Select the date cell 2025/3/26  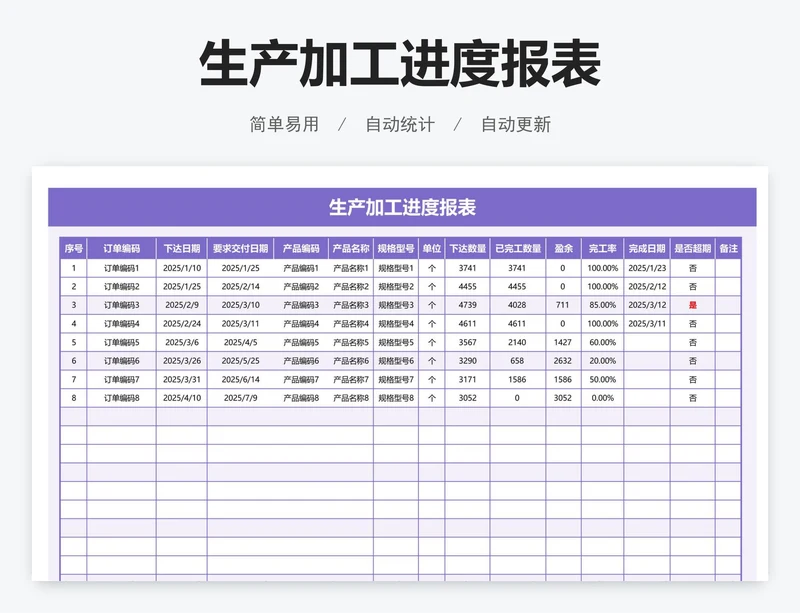pyautogui.click(x=182, y=361)
